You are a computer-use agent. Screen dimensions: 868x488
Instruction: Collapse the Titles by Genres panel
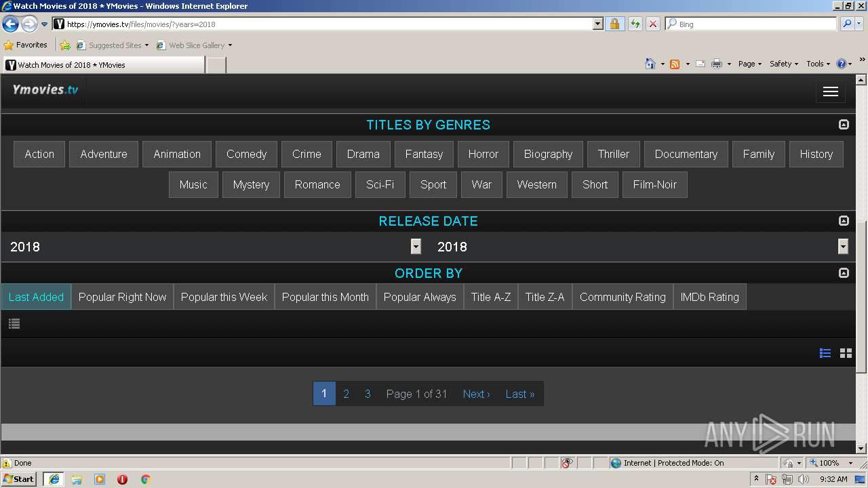(844, 125)
